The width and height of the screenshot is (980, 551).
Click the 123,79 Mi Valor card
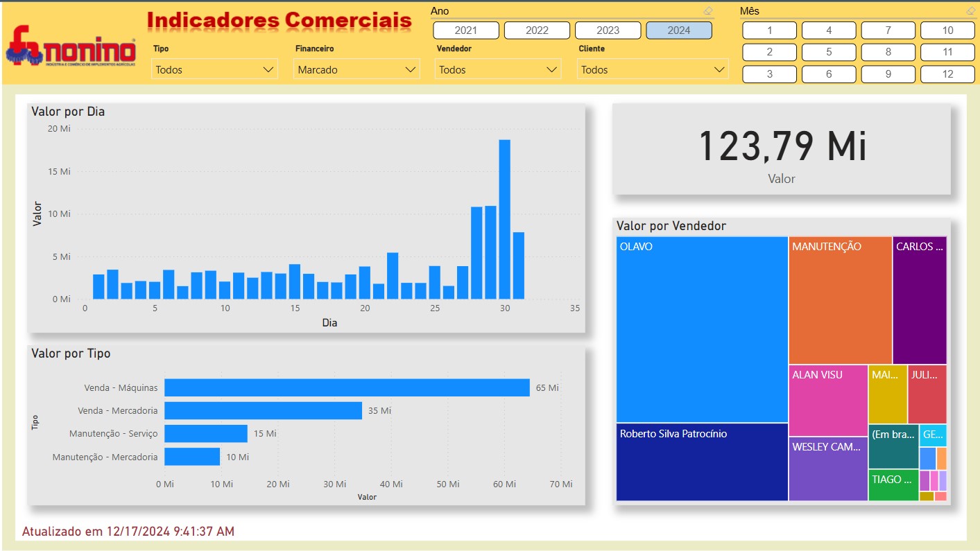point(782,150)
